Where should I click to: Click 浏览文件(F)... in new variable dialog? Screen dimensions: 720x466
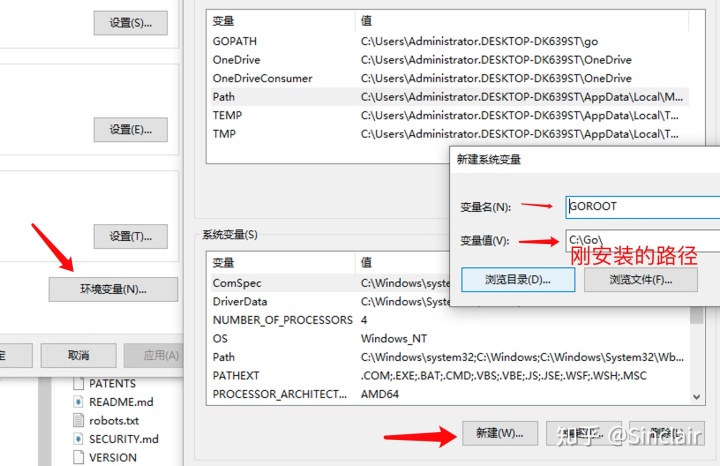pyautogui.click(x=641, y=280)
